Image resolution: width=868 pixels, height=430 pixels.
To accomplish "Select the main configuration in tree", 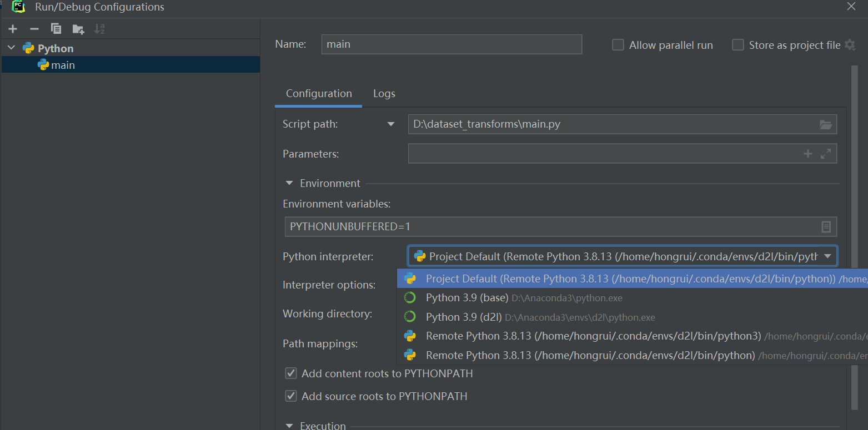I will click(x=131, y=65).
